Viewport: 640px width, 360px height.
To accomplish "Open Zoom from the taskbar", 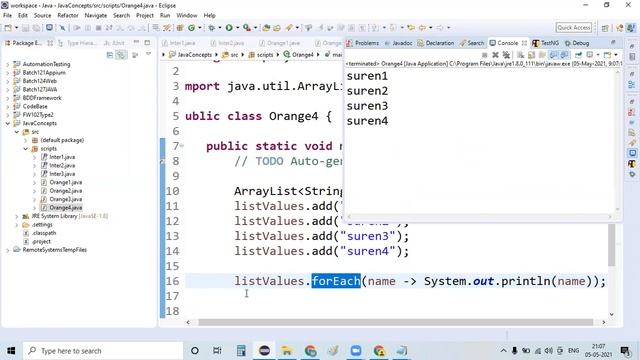I will (356, 350).
